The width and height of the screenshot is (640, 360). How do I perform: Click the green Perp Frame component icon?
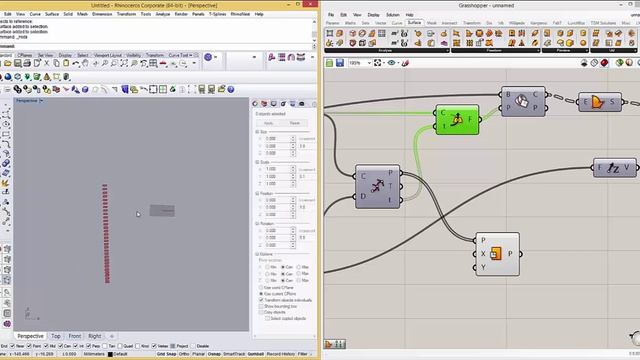(x=457, y=120)
